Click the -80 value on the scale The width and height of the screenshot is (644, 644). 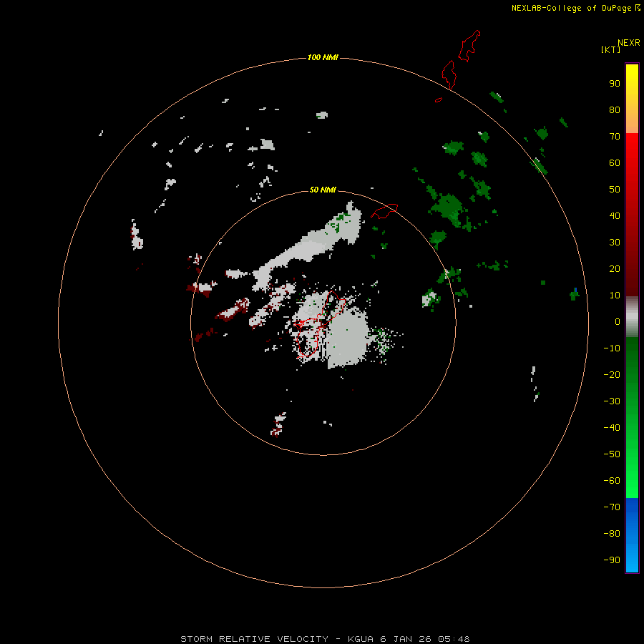pyautogui.click(x=612, y=534)
